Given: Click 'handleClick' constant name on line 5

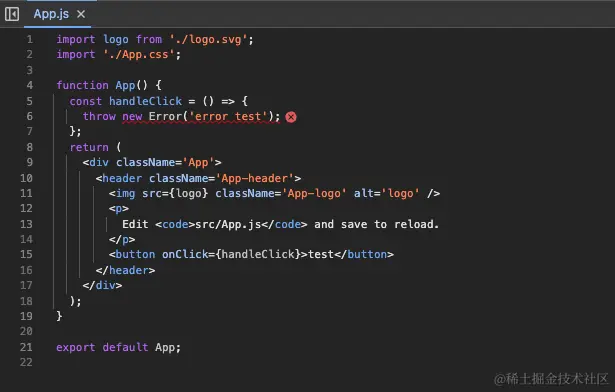Looking at the screenshot, I should (145, 101).
